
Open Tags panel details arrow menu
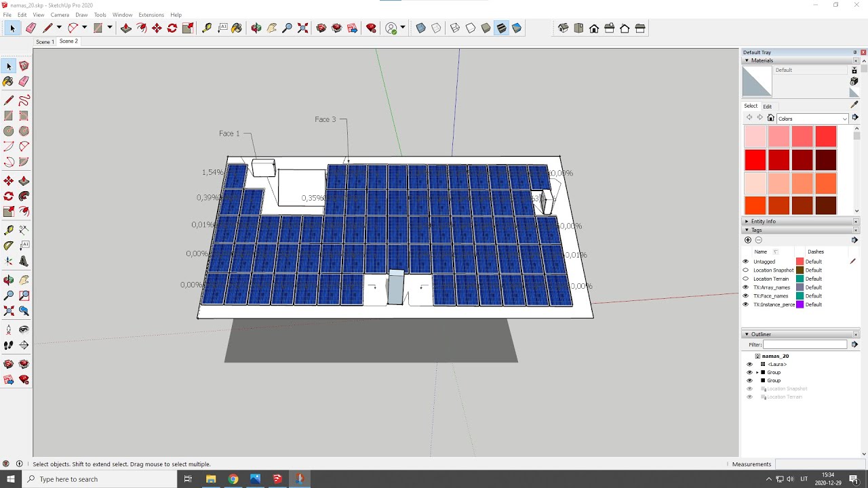854,240
